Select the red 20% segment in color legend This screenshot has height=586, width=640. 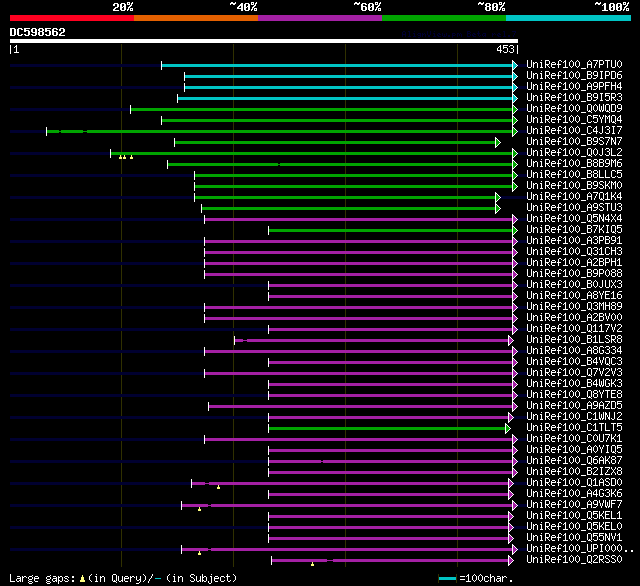point(72,18)
